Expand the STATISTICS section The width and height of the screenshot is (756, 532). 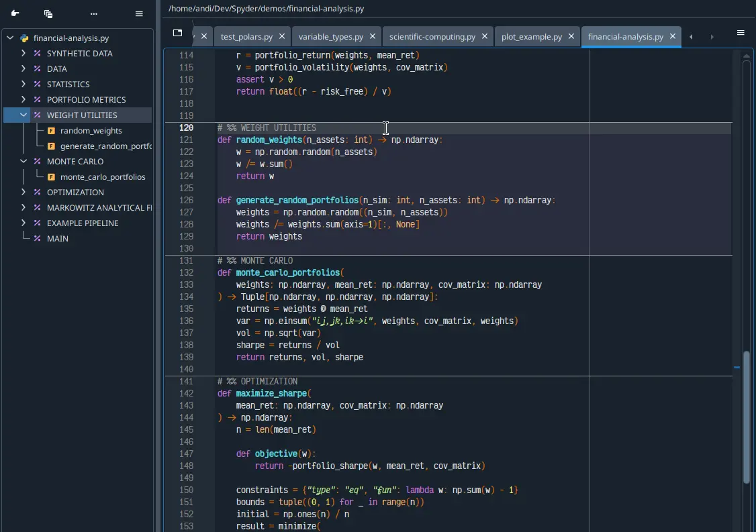[x=23, y=85]
